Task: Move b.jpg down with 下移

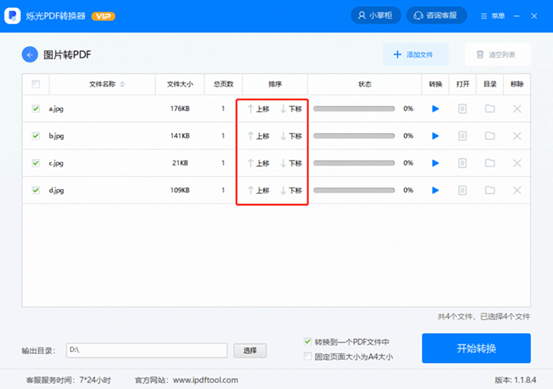Action: click(291, 136)
